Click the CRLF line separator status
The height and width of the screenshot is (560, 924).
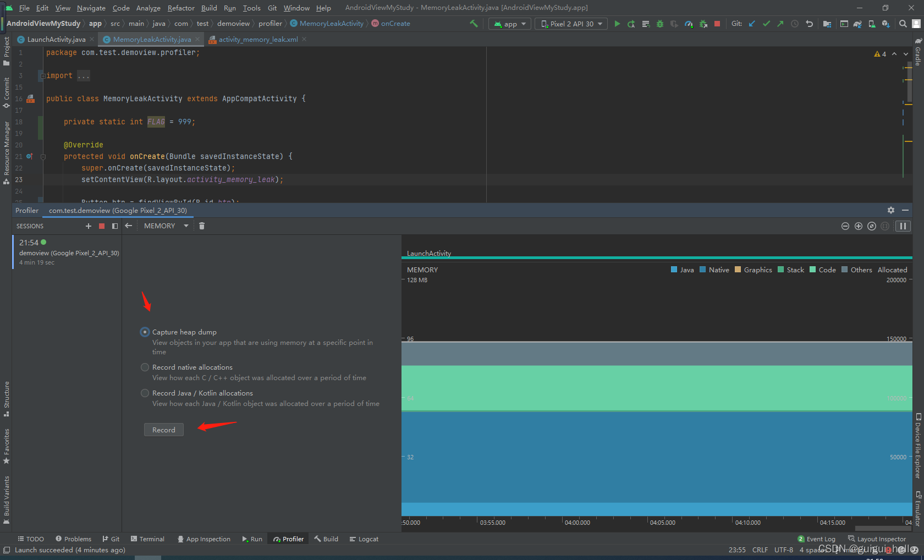tap(760, 550)
